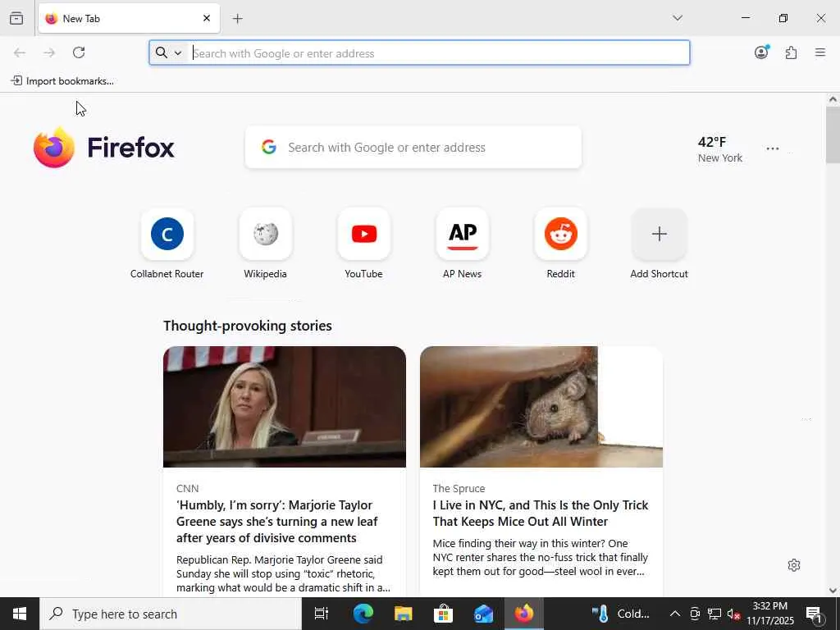Open the notification center icon
840x630 pixels.
tap(815, 614)
